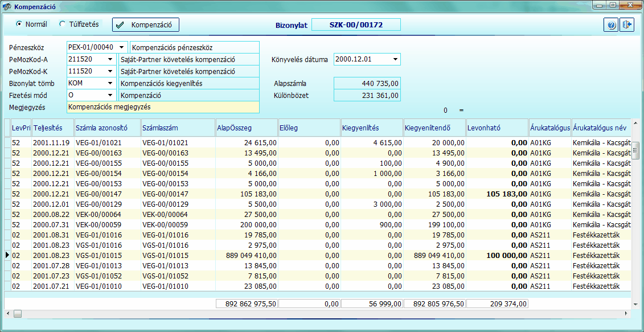Select the Túlfizetés radio button
644x332 pixels.
pyautogui.click(x=62, y=24)
